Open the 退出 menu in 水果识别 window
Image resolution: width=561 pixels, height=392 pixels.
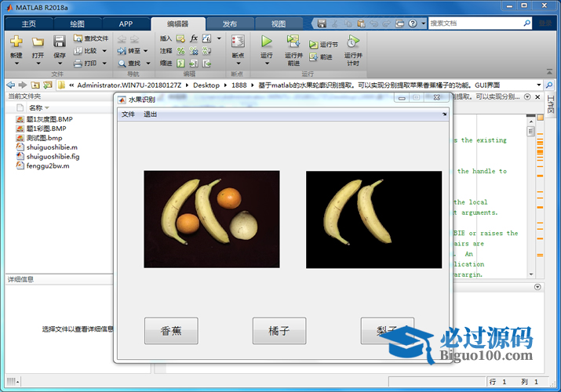(151, 114)
